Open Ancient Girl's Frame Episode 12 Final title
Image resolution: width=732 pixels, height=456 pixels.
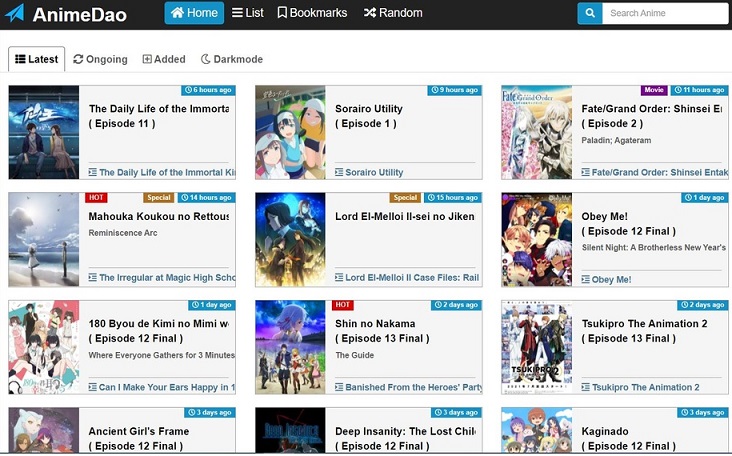(x=139, y=438)
